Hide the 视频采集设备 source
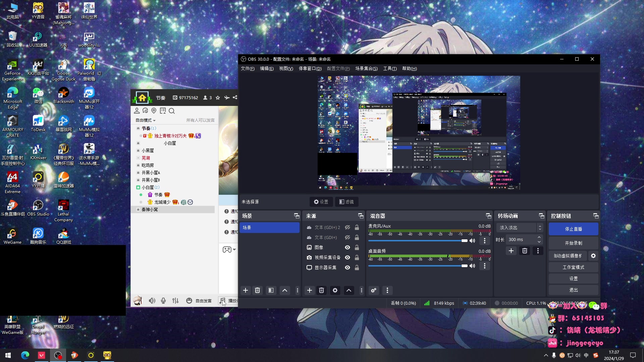This screenshot has height=362, width=644. [347, 257]
